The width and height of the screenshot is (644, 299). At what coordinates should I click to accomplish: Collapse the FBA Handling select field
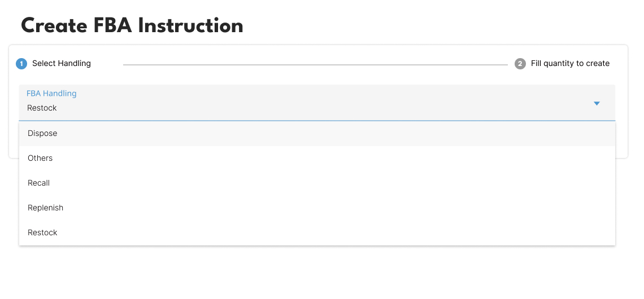click(316, 103)
